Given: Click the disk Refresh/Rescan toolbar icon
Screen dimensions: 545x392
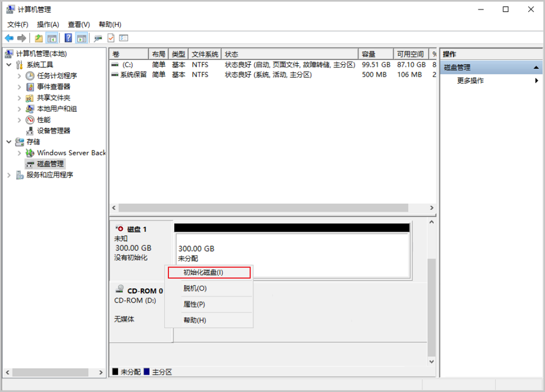Looking at the screenshot, I should pos(98,38).
